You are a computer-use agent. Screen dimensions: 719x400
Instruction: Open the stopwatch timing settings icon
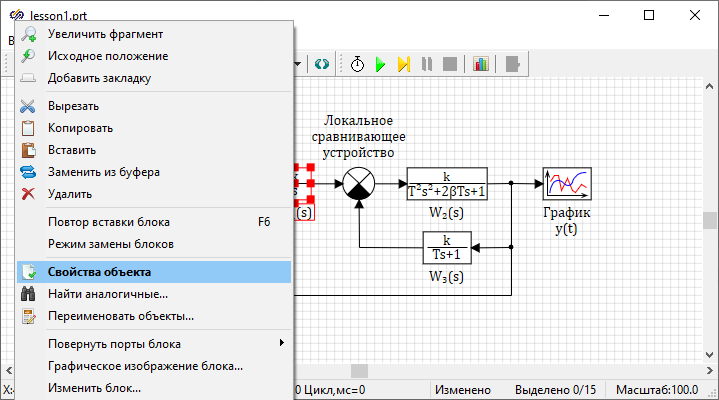click(x=357, y=64)
